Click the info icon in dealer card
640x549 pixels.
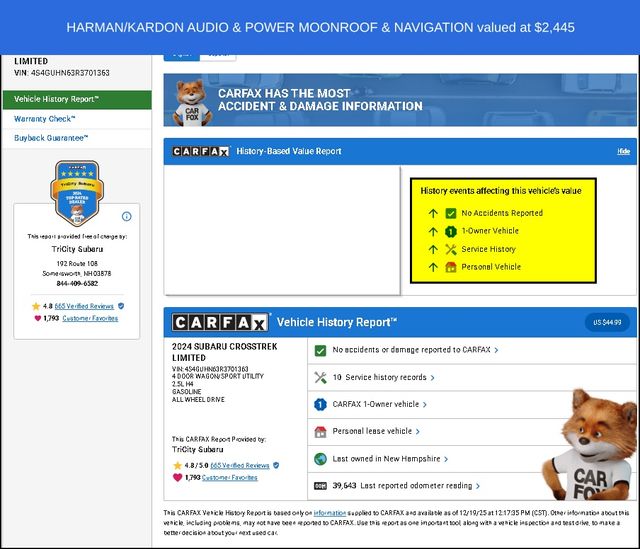click(x=126, y=216)
